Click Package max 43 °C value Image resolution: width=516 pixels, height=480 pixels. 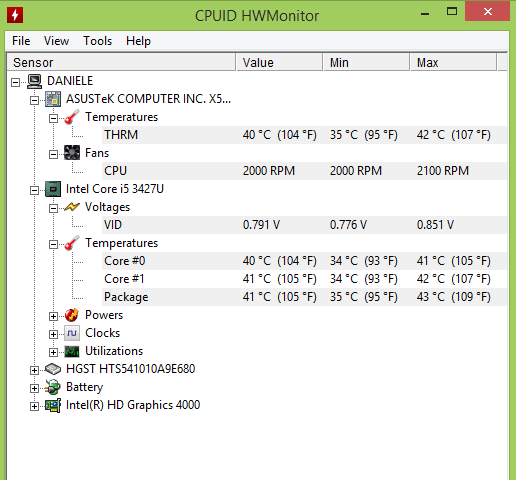(453, 297)
